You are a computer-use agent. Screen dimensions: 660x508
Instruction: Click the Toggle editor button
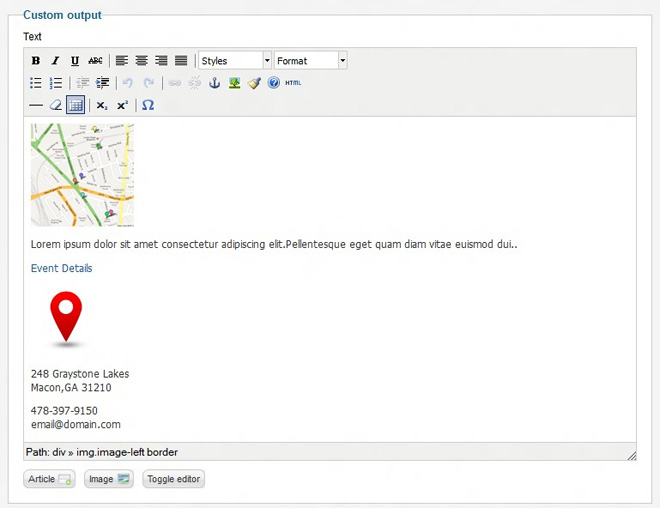pyautogui.click(x=174, y=479)
